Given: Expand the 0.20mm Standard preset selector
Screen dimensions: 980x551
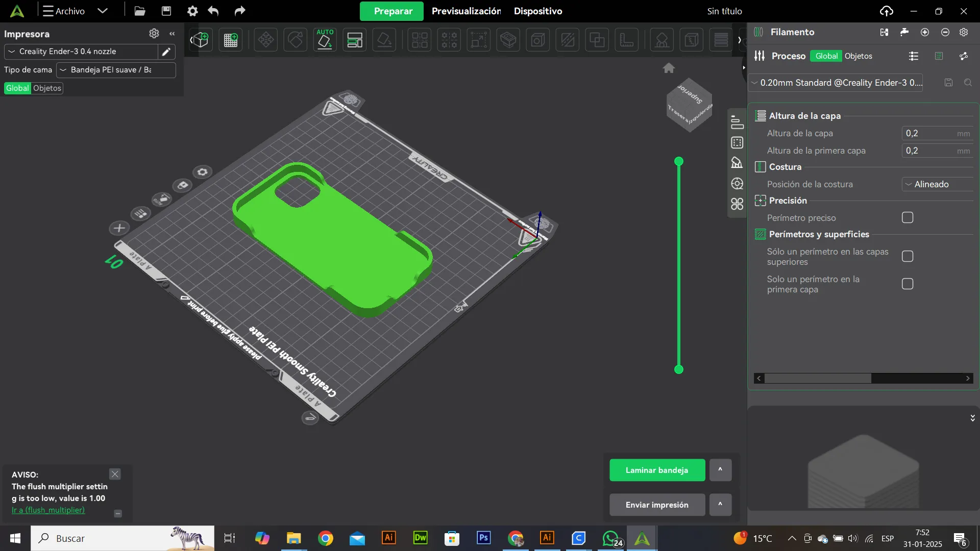Looking at the screenshot, I should [x=837, y=83].
